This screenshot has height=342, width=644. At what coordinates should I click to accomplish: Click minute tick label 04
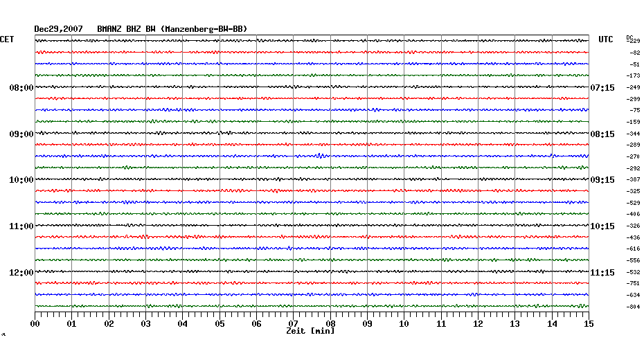[183, 324]
